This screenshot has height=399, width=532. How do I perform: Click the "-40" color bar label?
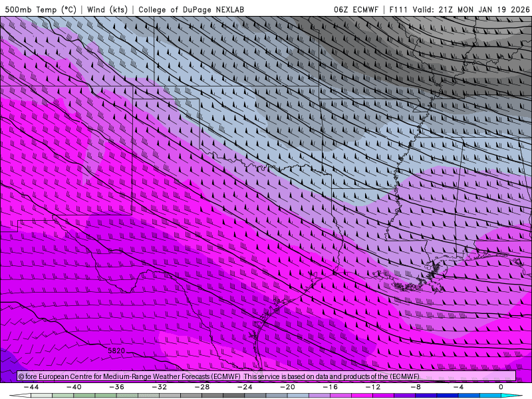pos(74,387)
